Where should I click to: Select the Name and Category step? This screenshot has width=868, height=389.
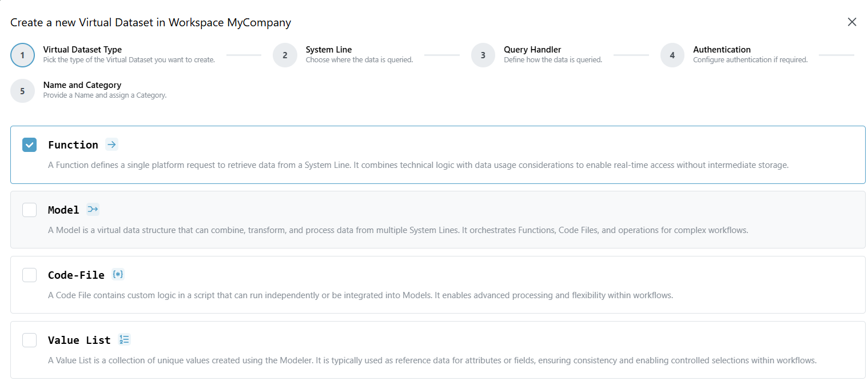click(x=82, y=85)
